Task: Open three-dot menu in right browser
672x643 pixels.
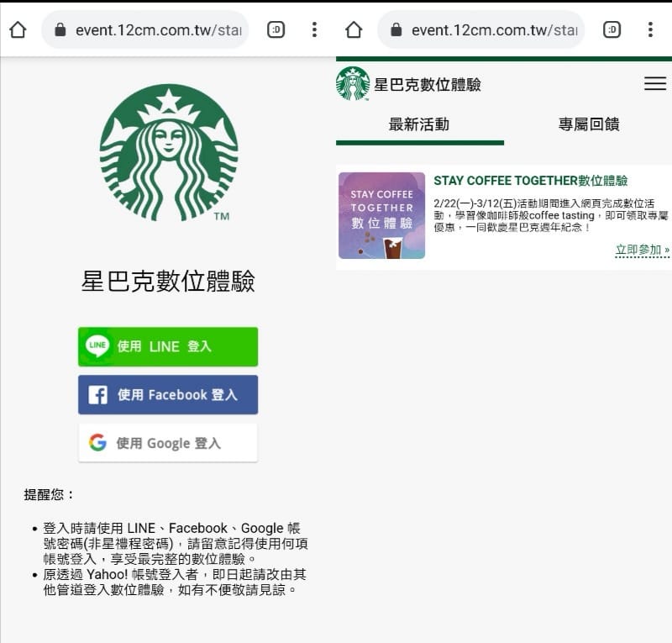Action: click(x=650, y=30)
